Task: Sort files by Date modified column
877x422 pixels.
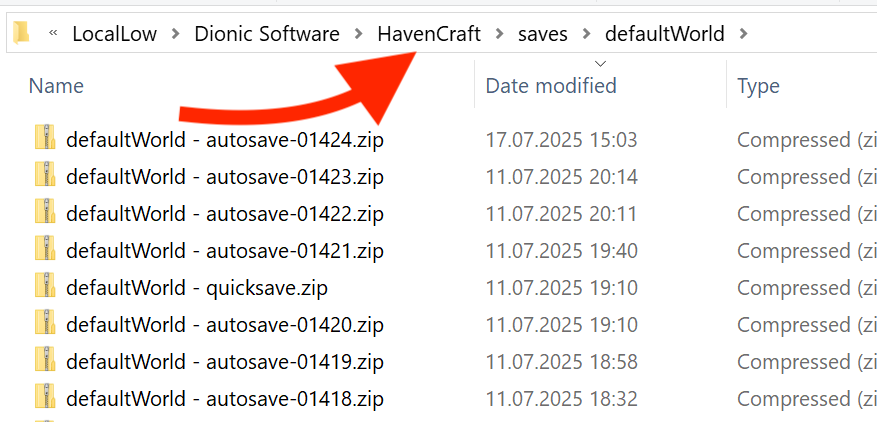Action: pos(551,86)
